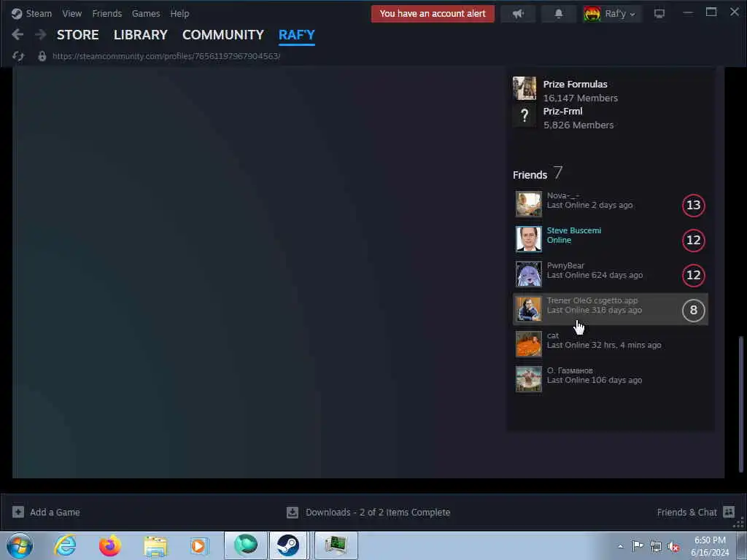The width and height of the screenshot is (747, 560).
Task: Click Add a Game label
Action: [55, 513]
